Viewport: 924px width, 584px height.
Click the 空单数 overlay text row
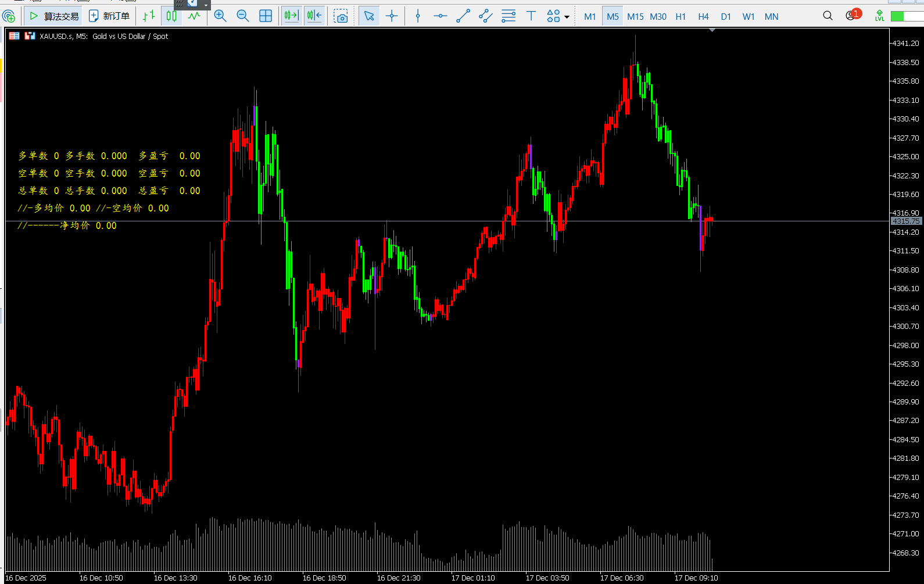coord(109,173)
